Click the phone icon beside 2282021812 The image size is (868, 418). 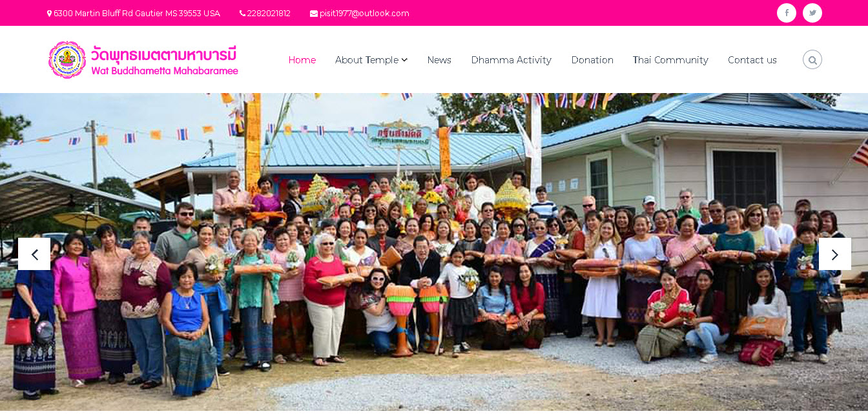pyautogui.click(x=242, y=14)
